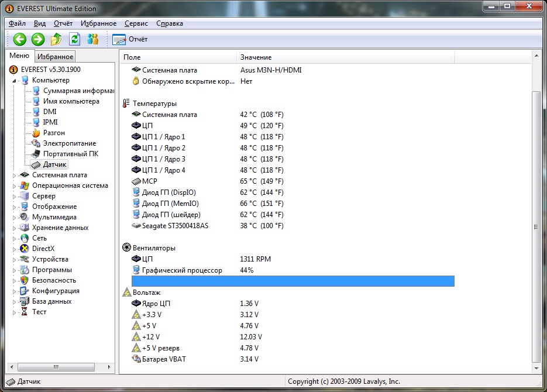Click the 1311 RPM fan value
This screenshot has height=392, width=547.
click(255, 259)
